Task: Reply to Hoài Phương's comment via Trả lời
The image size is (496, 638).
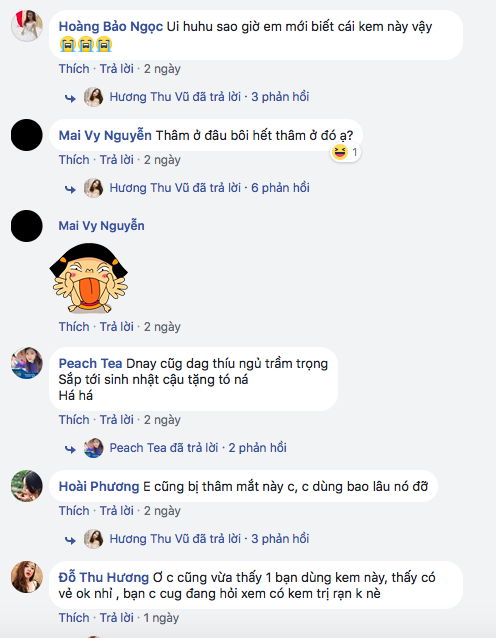Action: [x=116, y=511]
